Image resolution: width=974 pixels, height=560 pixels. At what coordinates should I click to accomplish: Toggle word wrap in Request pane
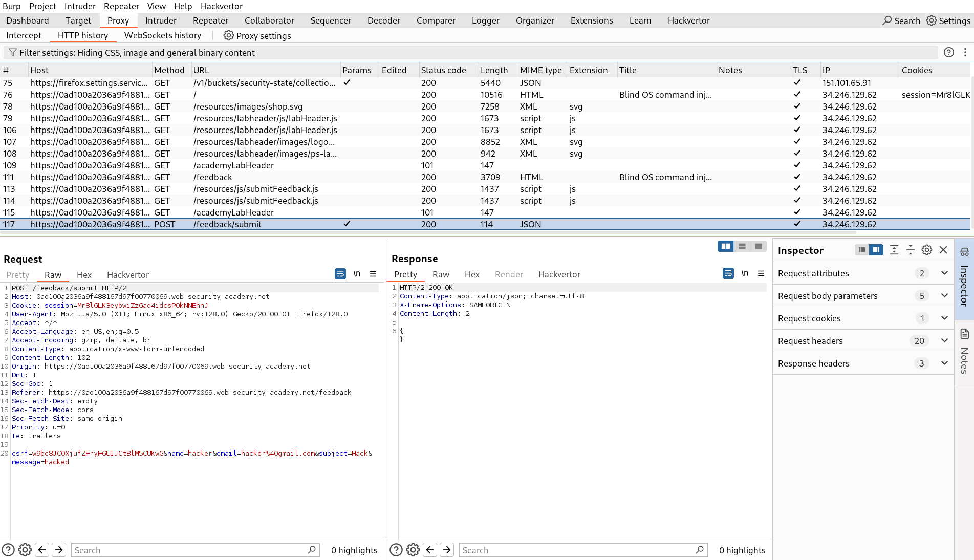coord(340,274)
